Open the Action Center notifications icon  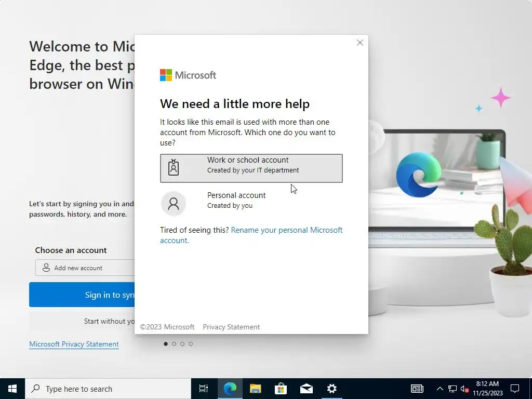click(515, 389)
